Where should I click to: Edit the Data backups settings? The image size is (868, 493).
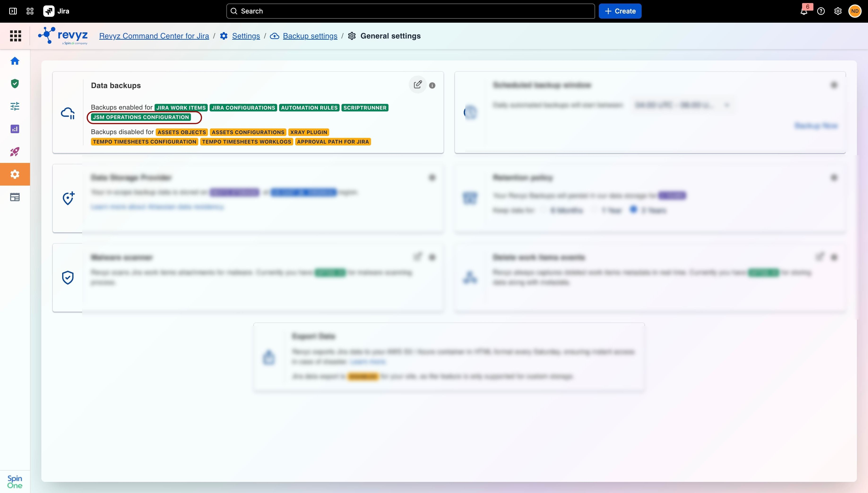(x=418, y=84)
